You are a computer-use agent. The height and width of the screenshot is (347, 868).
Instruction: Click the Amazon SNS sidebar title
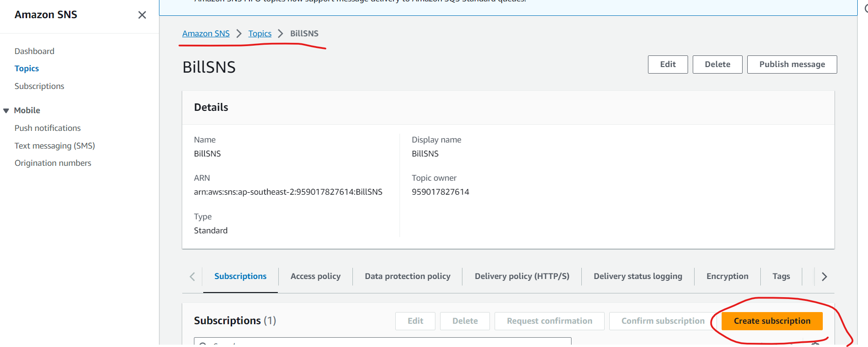coord(46,15)
